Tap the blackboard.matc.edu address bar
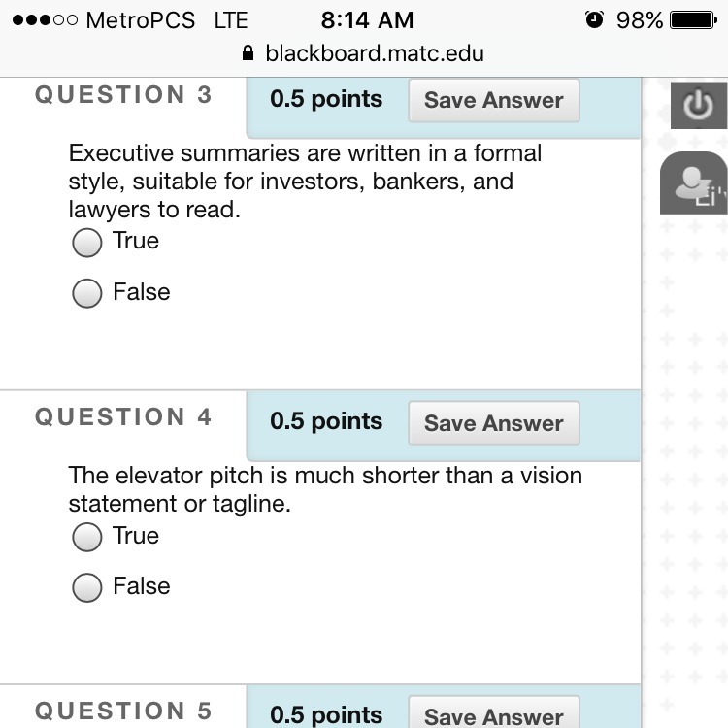Screen dimensions: 728x728 (x=374, y=53)
